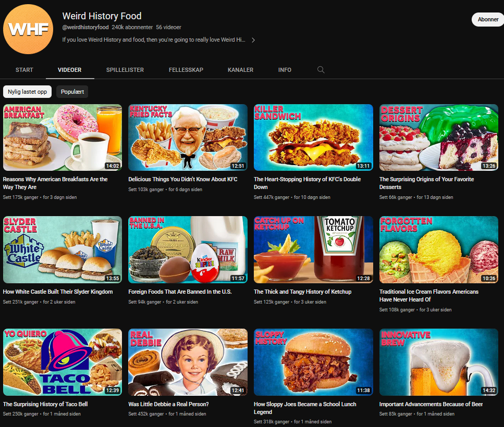Open the Kentucky Fried Facts thumbnail
Screen dimensions: 504x427
pyautogui.click(x=188, y=137)
